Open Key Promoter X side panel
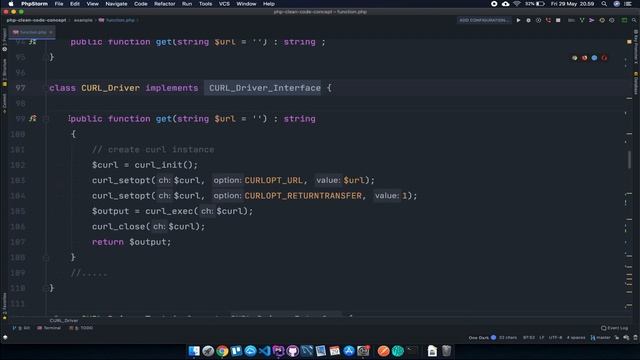This screenshot has width=640, height=360. point(636,46)
